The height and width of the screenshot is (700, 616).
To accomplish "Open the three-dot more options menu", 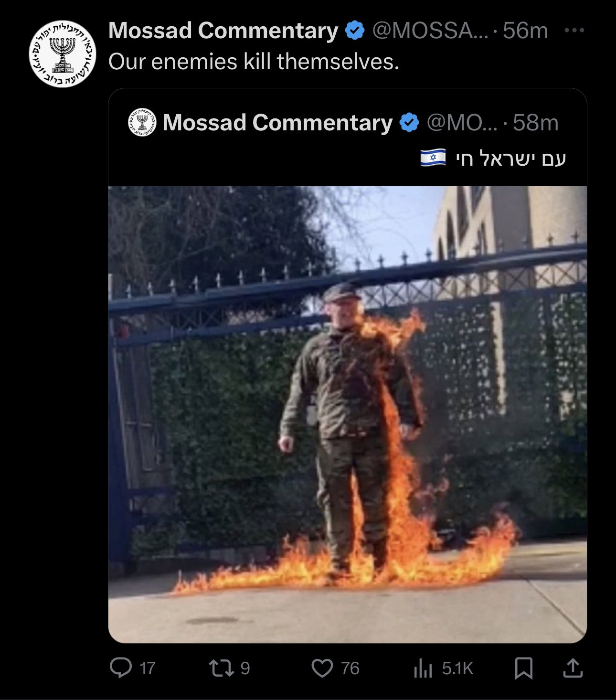I will pyautogui.click(x=574, y=30).
